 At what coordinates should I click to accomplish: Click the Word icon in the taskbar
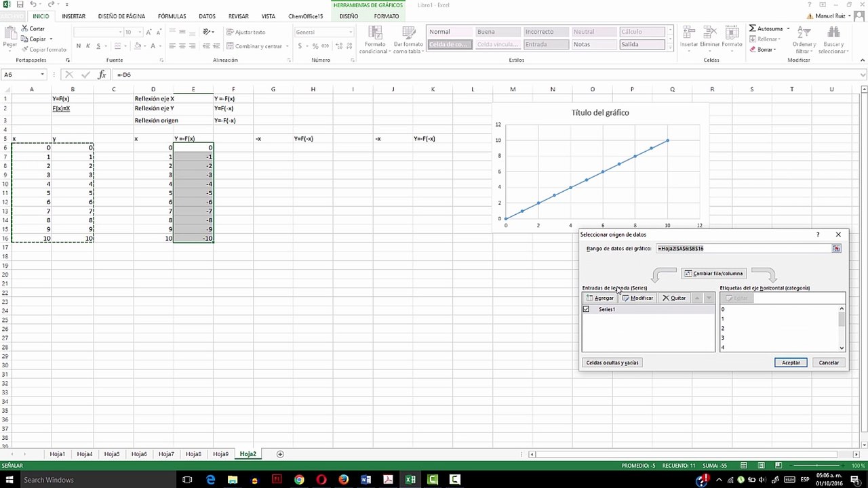[x=366, y=480]
